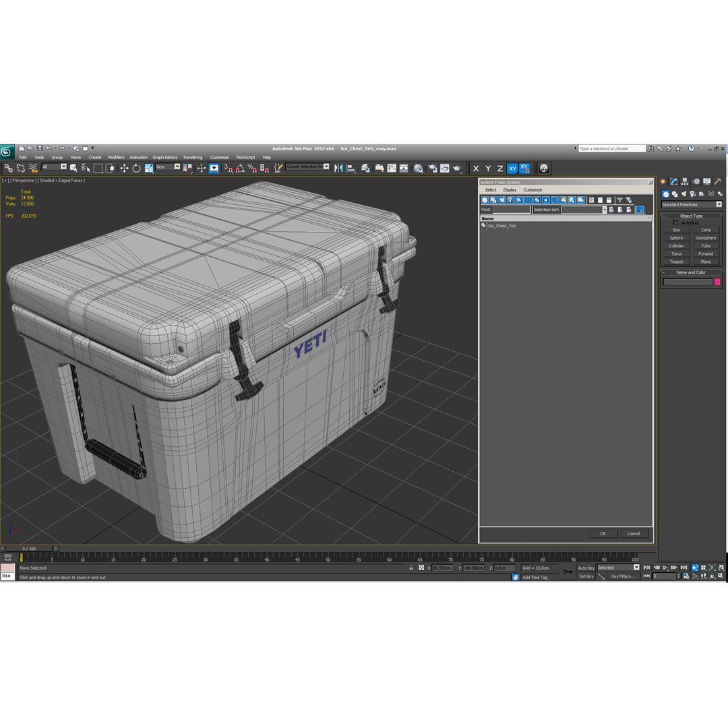
Task: Click the Name column header
Action: pyautogui.click(x=566, y=218)
